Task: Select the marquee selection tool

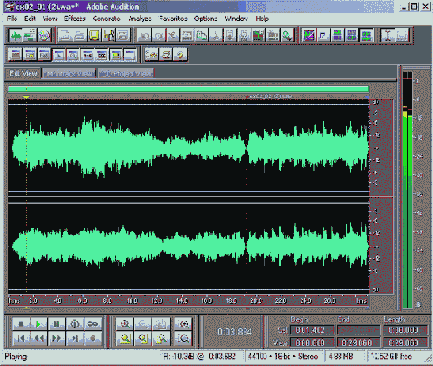Action: (402, 35)
